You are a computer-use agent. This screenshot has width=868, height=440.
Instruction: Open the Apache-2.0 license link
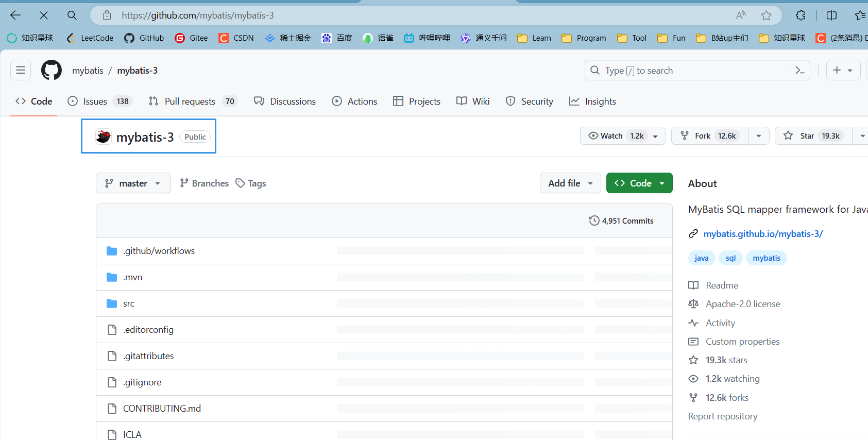[743, 304]
